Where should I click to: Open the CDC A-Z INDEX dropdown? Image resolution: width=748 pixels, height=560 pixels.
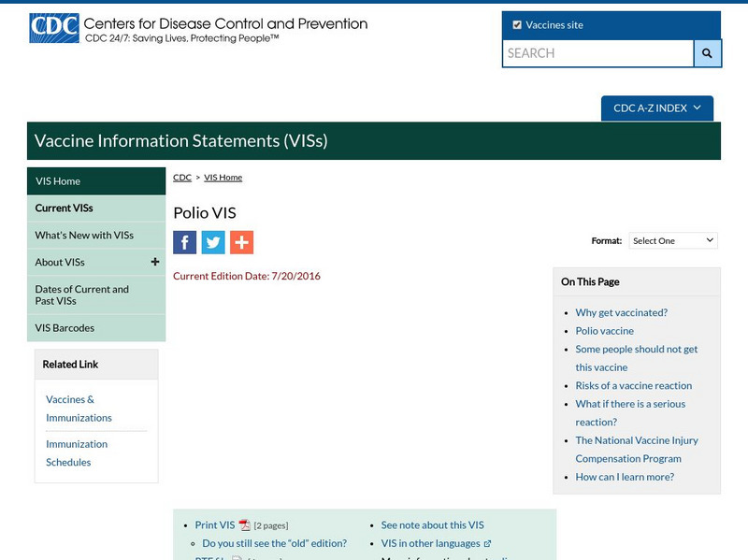point(656,108)
